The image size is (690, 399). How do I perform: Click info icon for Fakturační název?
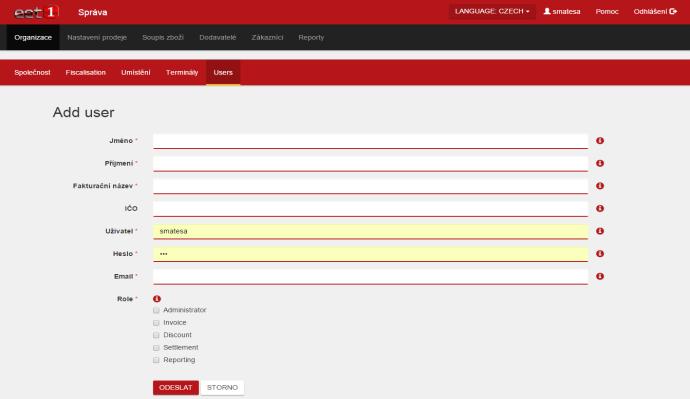point(600,186)
